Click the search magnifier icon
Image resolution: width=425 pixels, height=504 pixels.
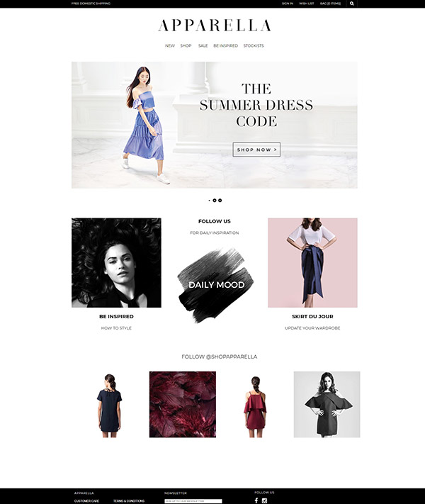pyautogui.click(x=352, y=4)
